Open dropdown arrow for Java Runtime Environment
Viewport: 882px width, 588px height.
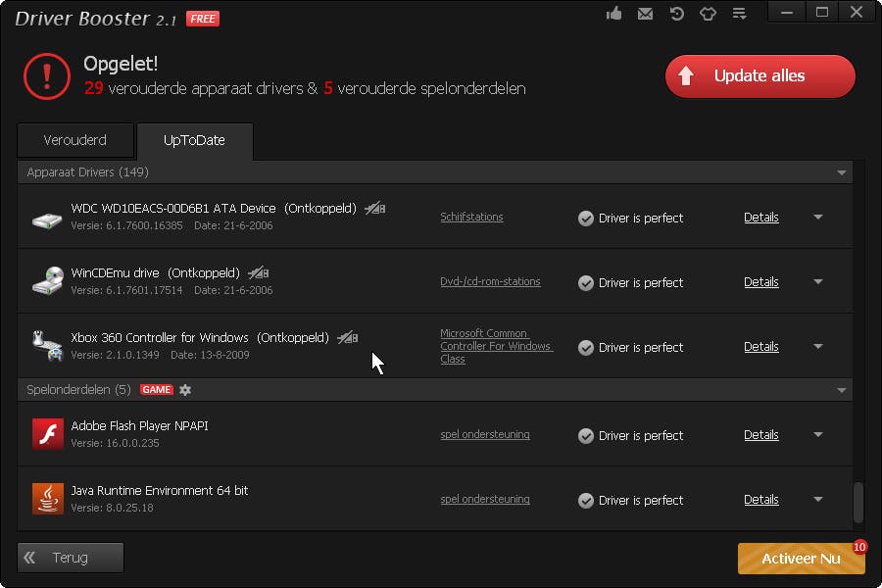pyautogui.click(x=818, y=499)
